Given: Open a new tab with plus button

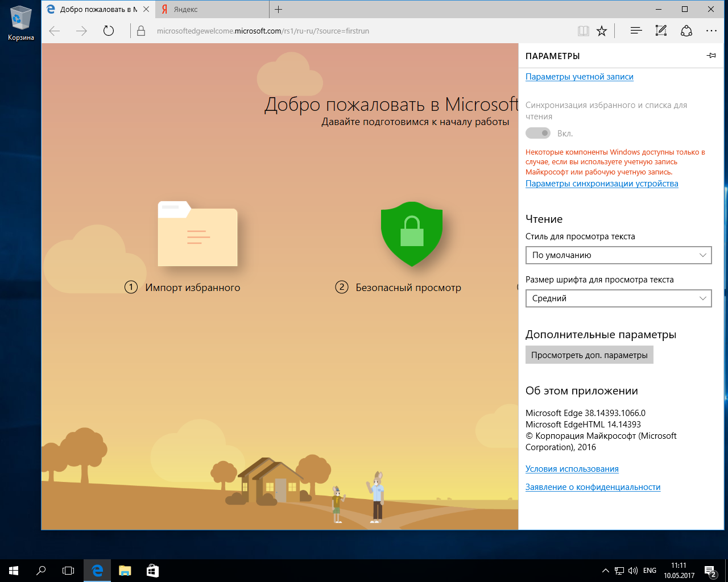Looking at the screenshot, I should coord(278,9).
